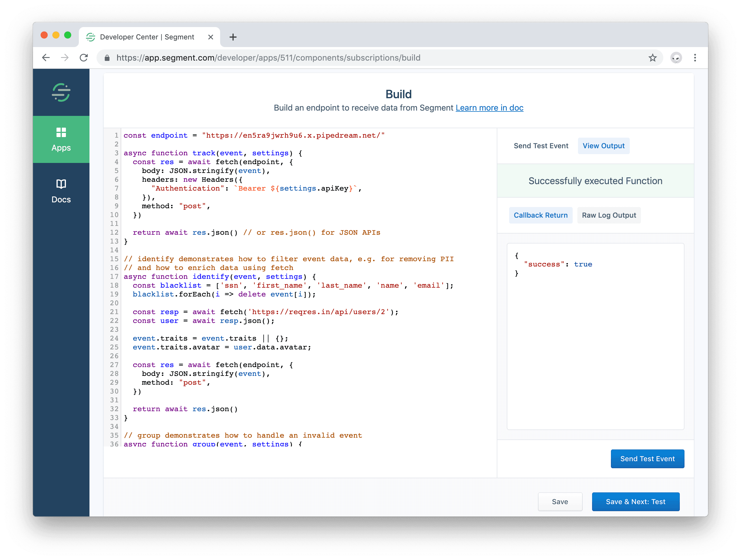Toggle to the View Output panel
This screenshot has width=741, height=560.
603,146
